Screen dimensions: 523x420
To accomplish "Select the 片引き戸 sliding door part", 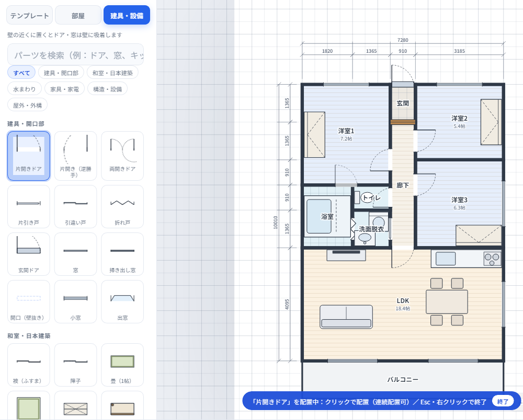I will click(29, 207).
